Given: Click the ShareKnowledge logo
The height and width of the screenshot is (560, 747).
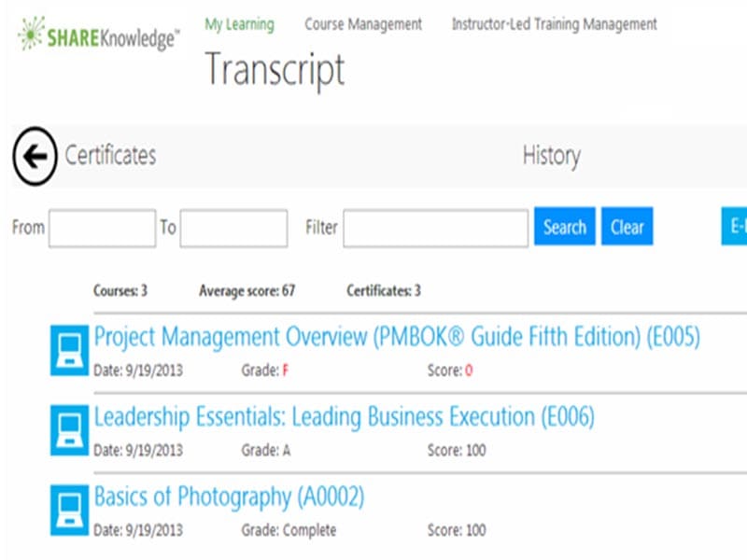Looking at the screenshot, I should click(98, 38).
